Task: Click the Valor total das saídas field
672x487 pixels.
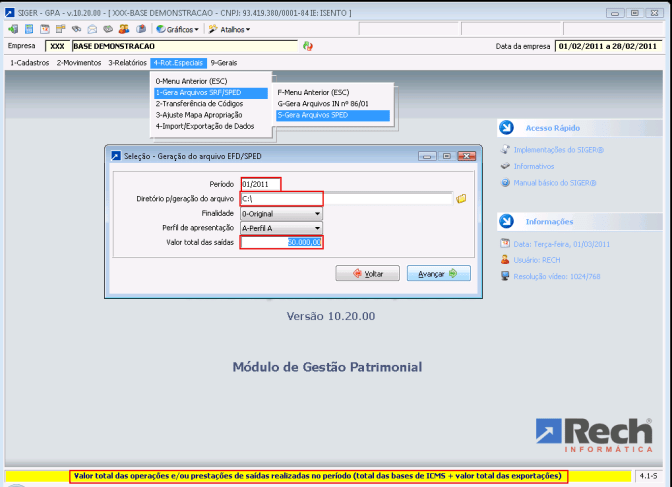Action: point(282,242)
